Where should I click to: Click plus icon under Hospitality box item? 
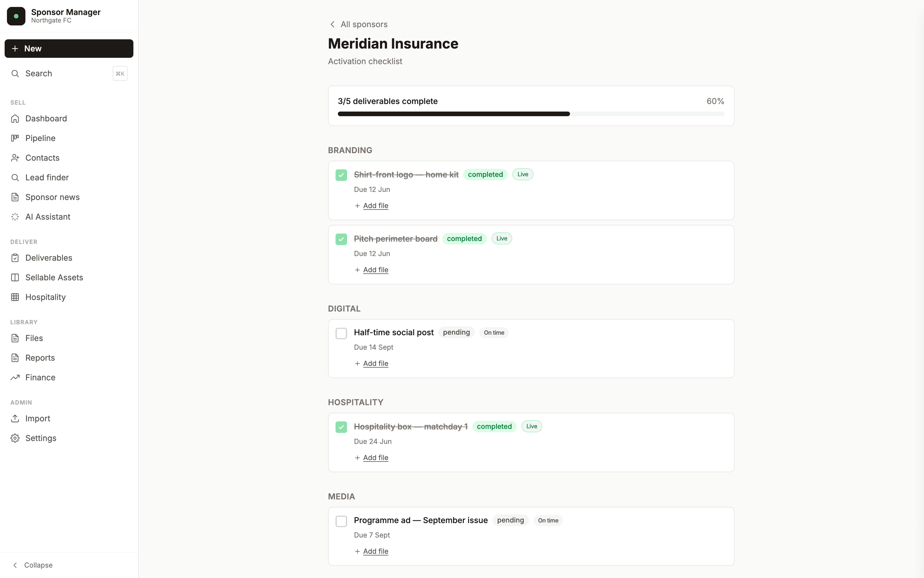pos(357,457)
